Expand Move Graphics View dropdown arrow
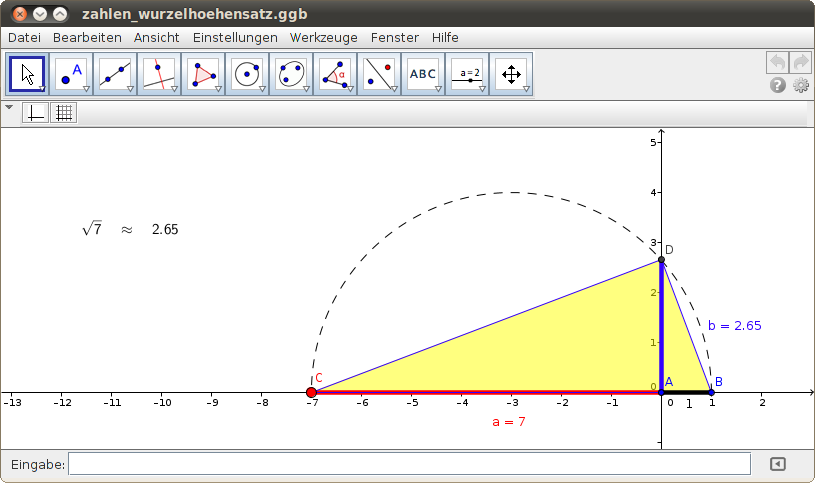Viewport: 815px width, 483px height. pyautogui.click(x=526, y=89)
